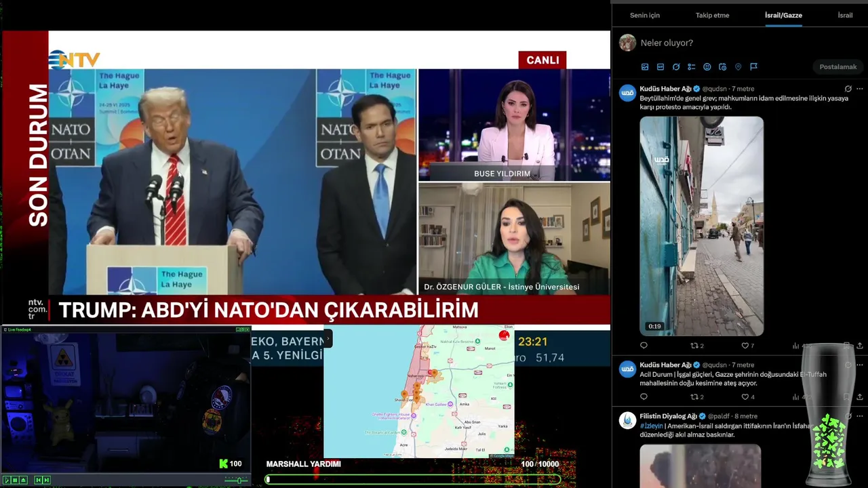Open the Kudüs Haber Ağı name on first post
The image size is (868, 488).
[x=665, y=89]
